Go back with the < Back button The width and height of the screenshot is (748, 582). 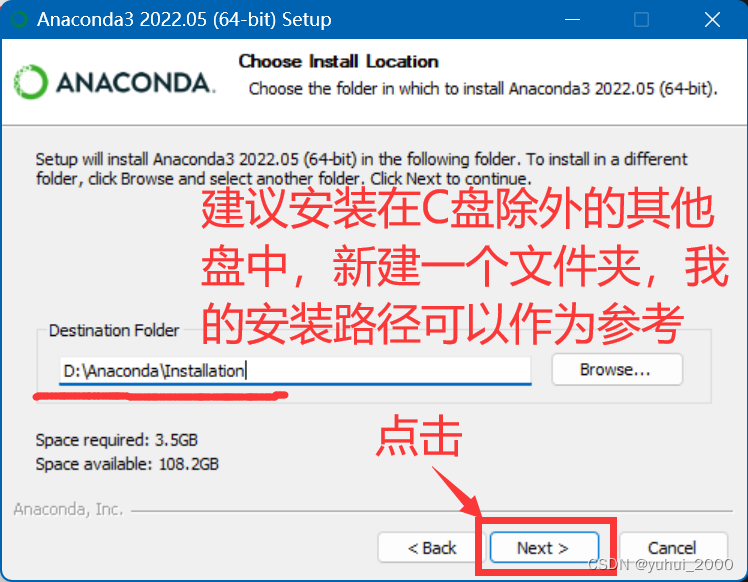pyautogui.click(x=432, y=548)
